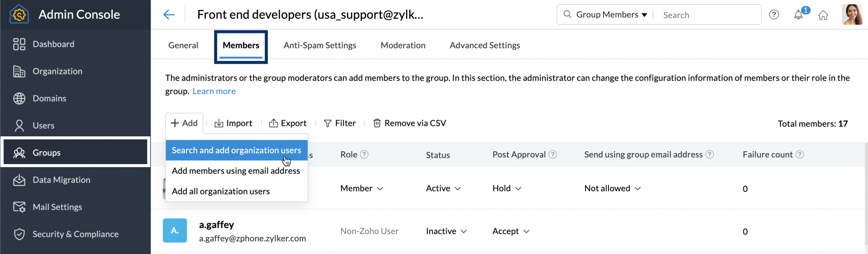Switch to the Moderation tab
The width and height of the screenshot is (868, 254).
[x=403, y=45]
